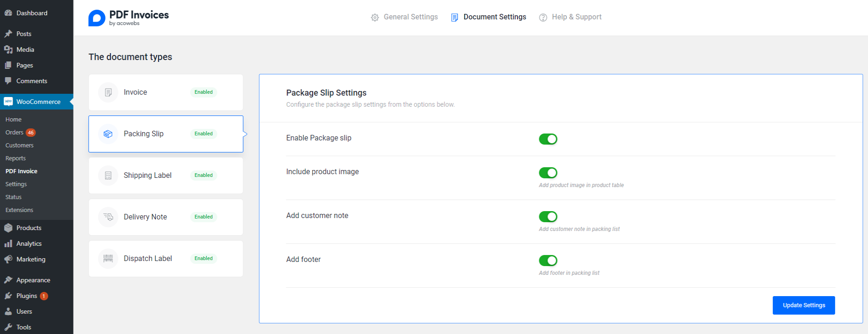Image resolution: width=868 pixels, height=334 pixels.
Task: Click the 'Add footer in packing list' hint
Action: (569, 273)
